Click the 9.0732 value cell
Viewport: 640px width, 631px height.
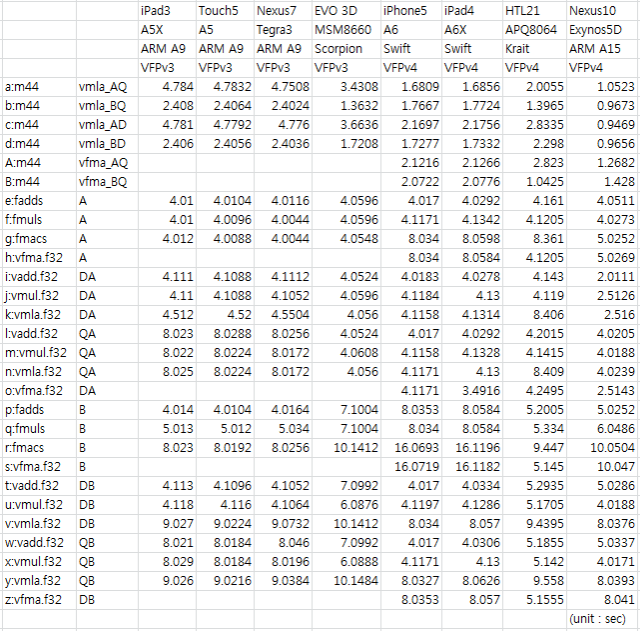click(283, 524)
